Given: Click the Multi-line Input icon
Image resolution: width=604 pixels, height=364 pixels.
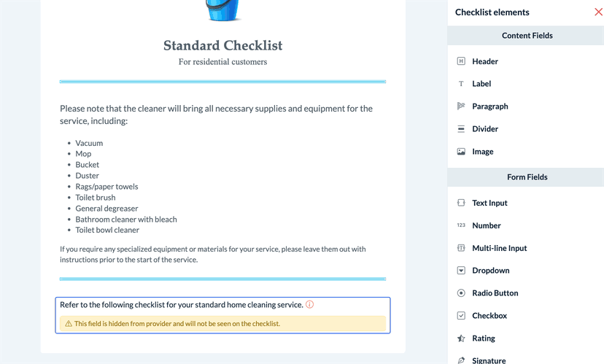Looking at the screenshot, I should [461, 248].
